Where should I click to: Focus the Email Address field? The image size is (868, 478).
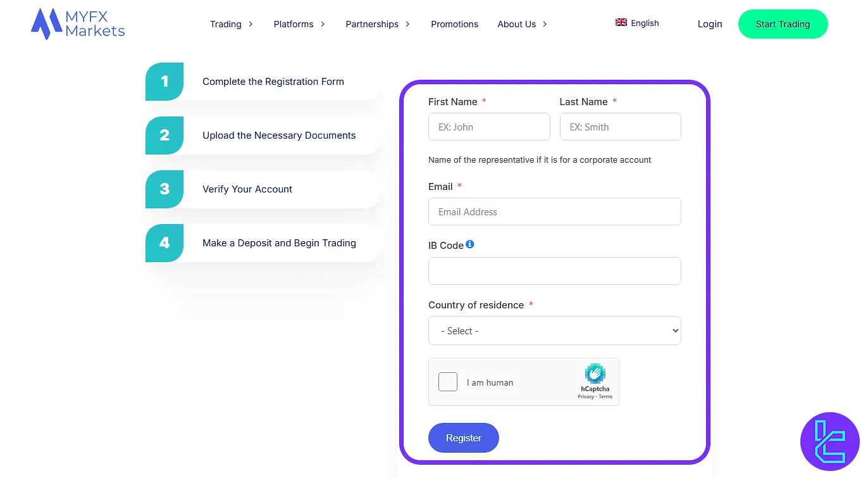[x=554, y=211]
